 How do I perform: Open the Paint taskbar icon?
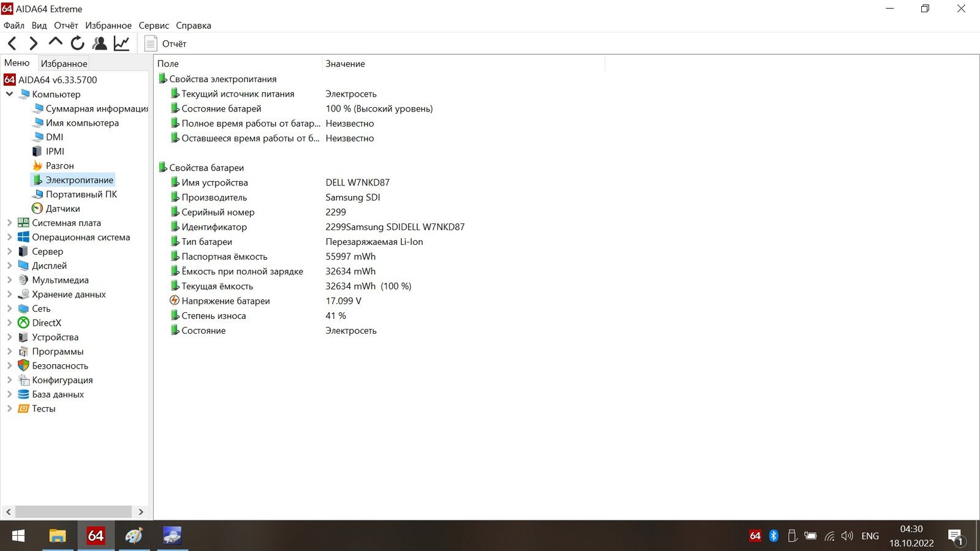coord(134,536)
